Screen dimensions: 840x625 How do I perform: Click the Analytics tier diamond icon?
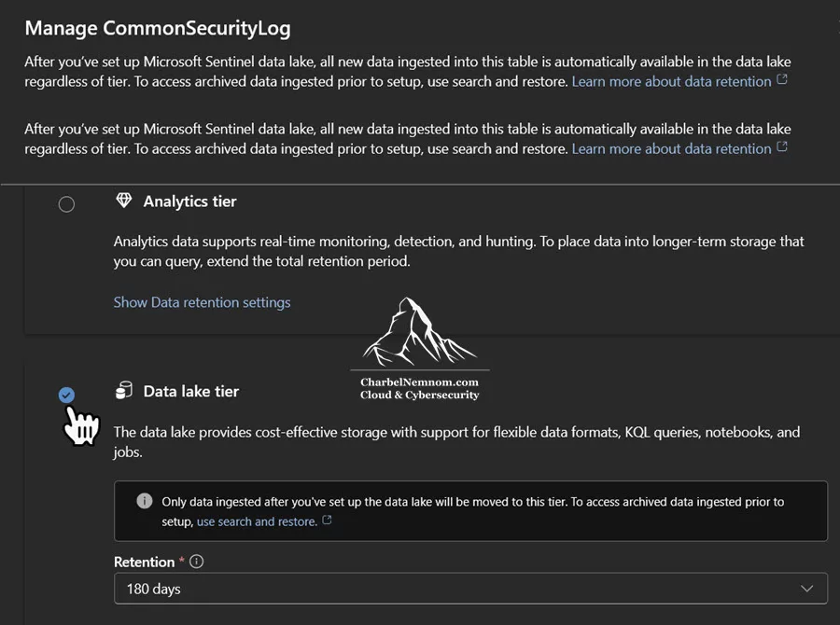(x=124, y=201)
